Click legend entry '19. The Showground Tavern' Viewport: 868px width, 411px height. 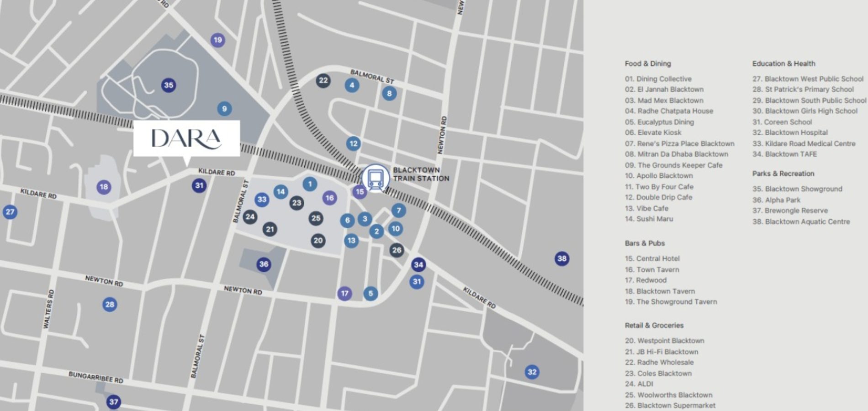point(671,302)
